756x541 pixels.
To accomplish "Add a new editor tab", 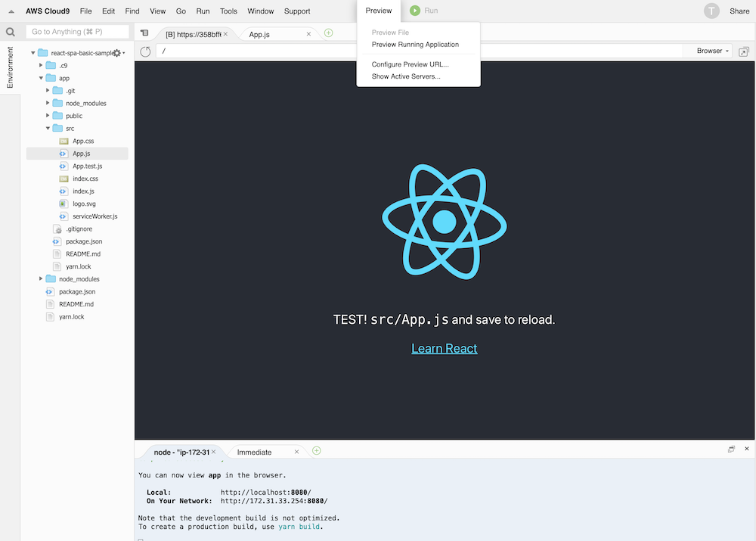I will pos(328,33).
